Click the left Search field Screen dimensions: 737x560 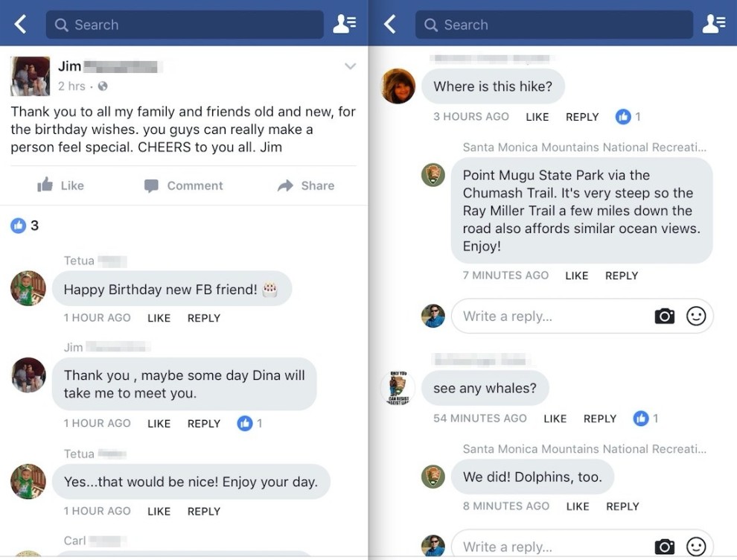185,25
